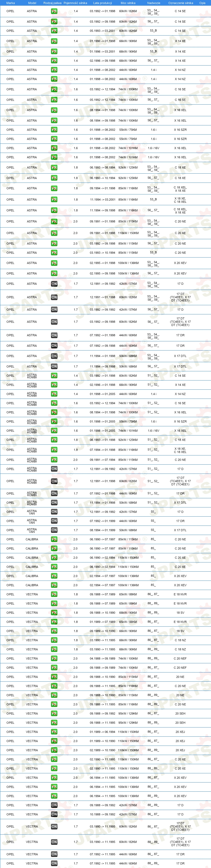Click the date cell '09.1991 -> 07.1994'
211x868 pixels.
pyautogui.click(x=103, y=459)
